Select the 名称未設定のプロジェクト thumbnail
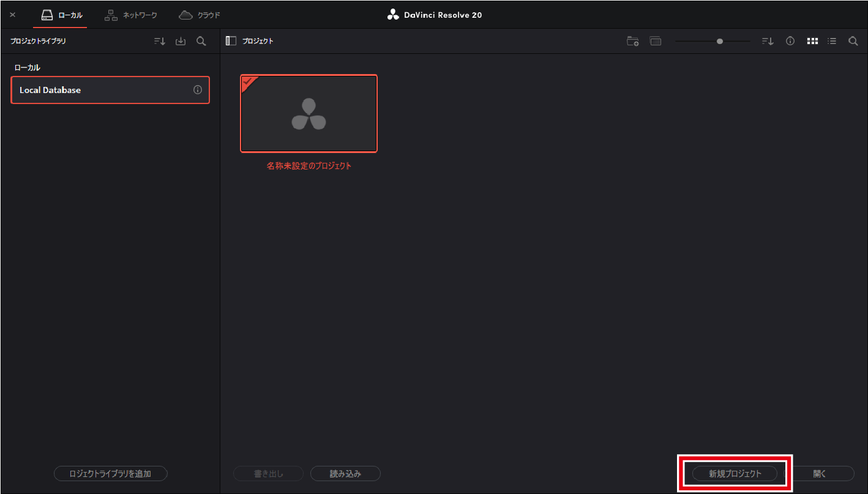 [309, 114]
